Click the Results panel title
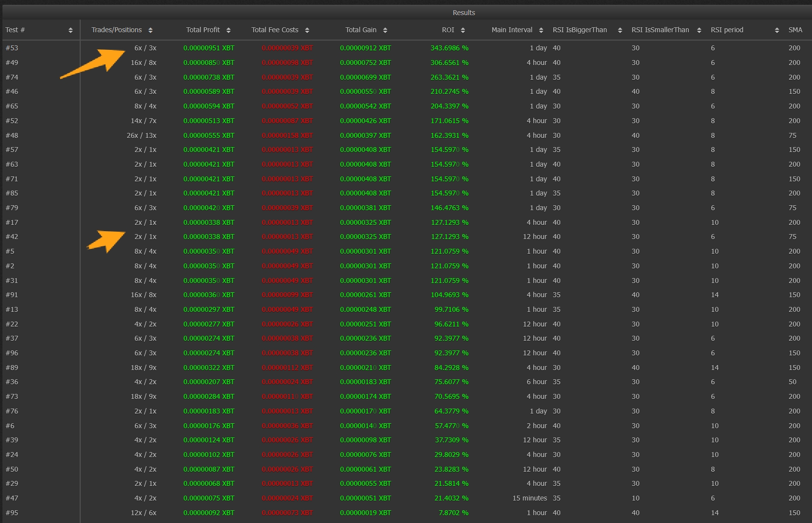Screen dimensions: 812x523 (463, 13)
